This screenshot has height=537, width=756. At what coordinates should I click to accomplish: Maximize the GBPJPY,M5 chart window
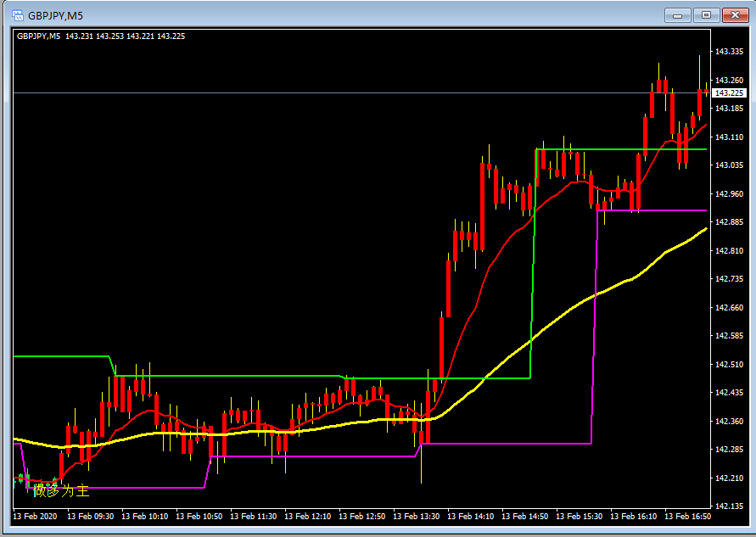coord(704,14)
